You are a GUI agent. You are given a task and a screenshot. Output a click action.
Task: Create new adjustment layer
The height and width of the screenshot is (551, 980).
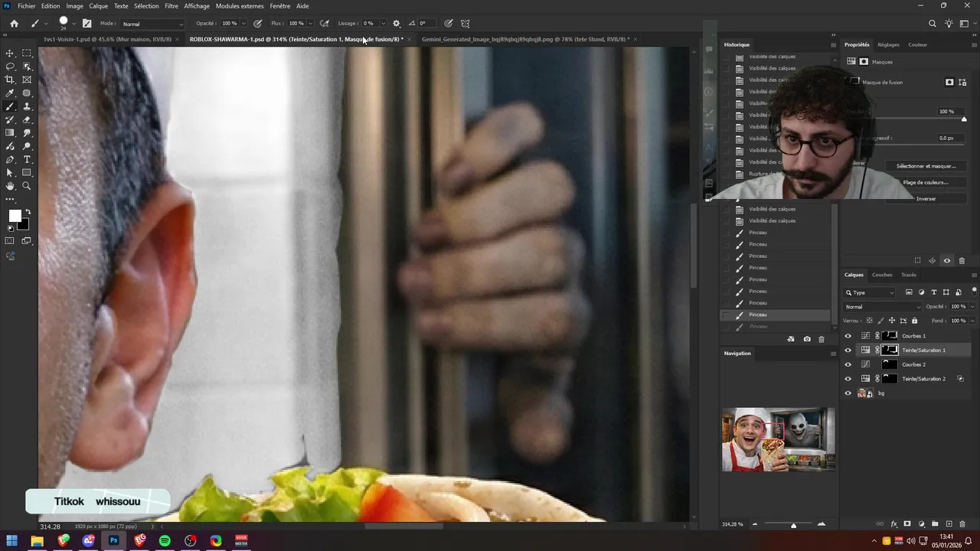(x=921, y=524)
